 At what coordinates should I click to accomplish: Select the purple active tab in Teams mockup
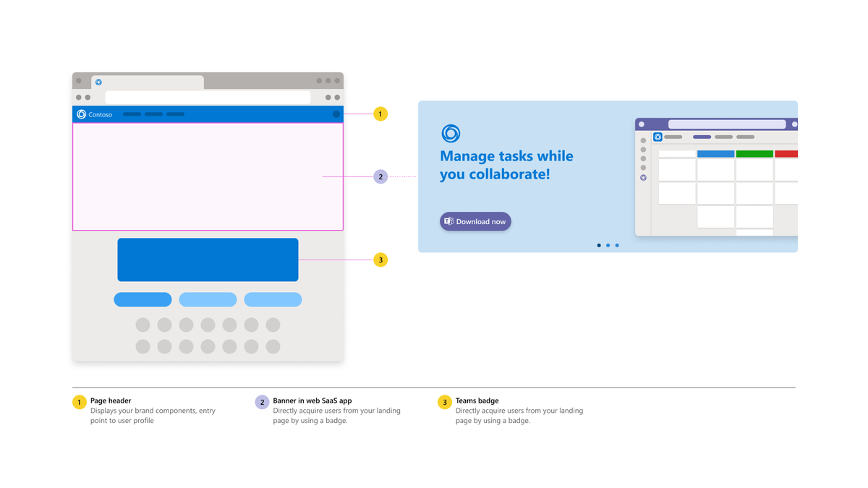(x=702, y=137)
